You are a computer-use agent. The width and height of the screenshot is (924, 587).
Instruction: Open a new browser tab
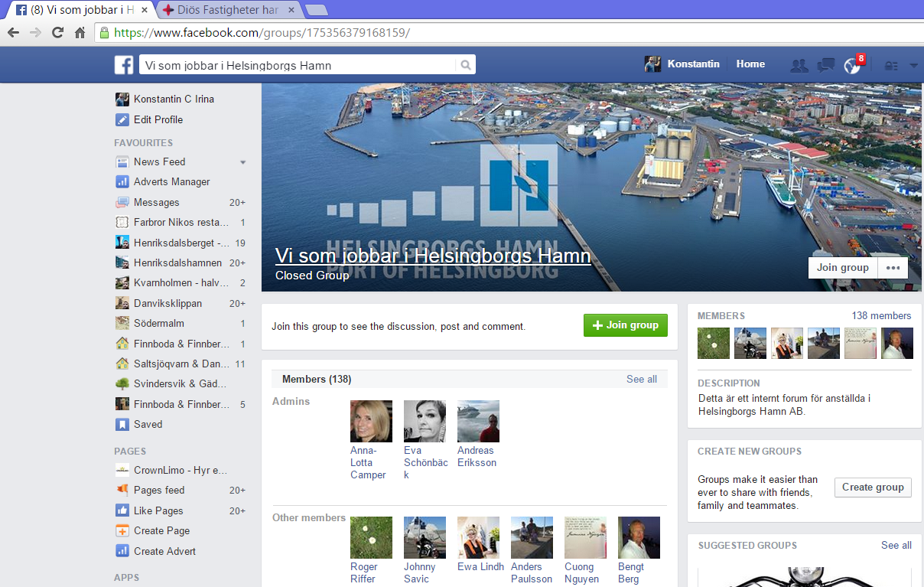click(x=316, y=10)
